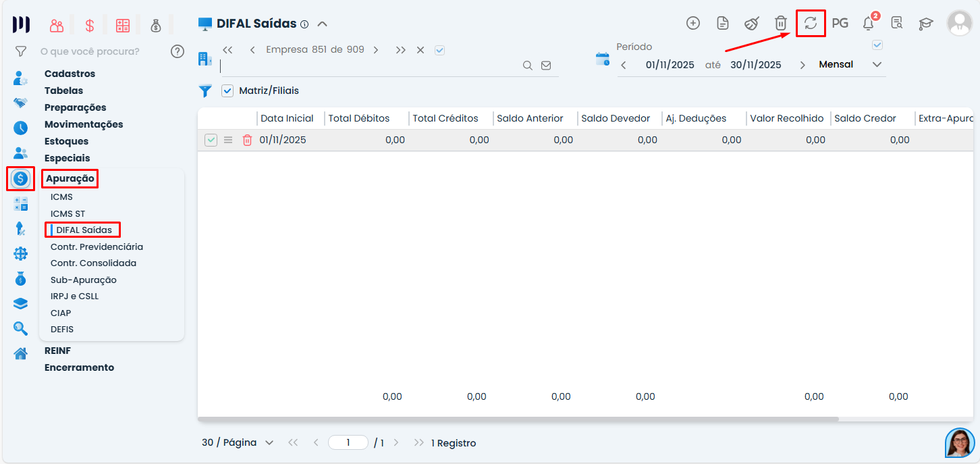Viewport: 980px width, 464px height.
Task: Collapse the DIFAL Saídas header chevron
Action: tap(322, 24)
